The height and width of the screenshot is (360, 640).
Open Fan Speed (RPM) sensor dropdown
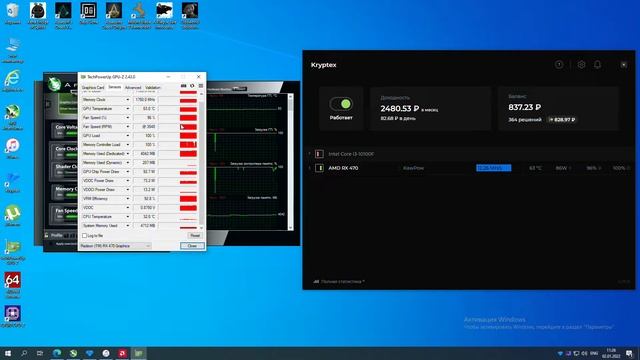[127, 127]
